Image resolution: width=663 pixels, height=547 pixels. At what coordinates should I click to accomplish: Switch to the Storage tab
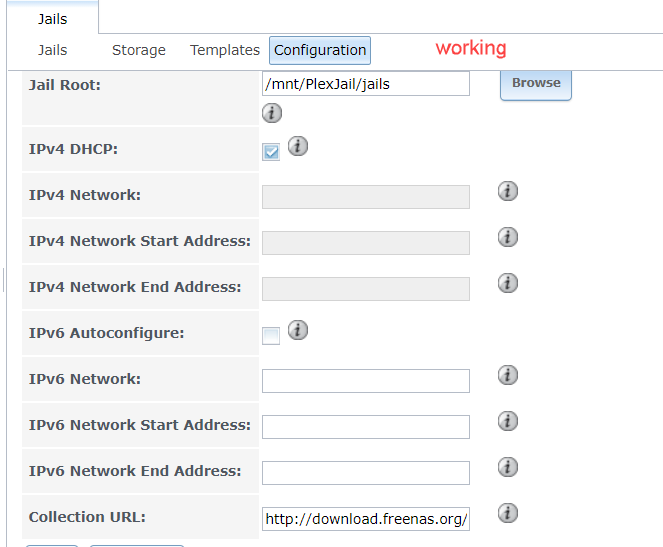coord(139,50)
